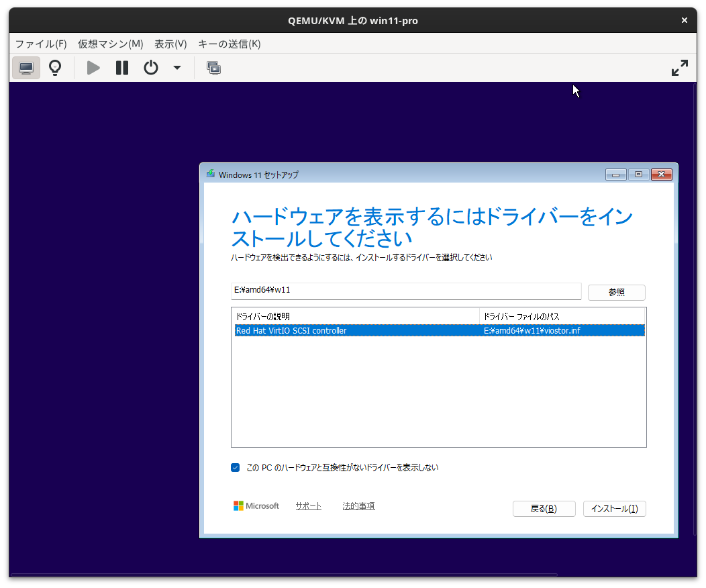Show virtual hardware details via lightbulb icon
Viewport: 706px width, 588px height.
(54, 67)
